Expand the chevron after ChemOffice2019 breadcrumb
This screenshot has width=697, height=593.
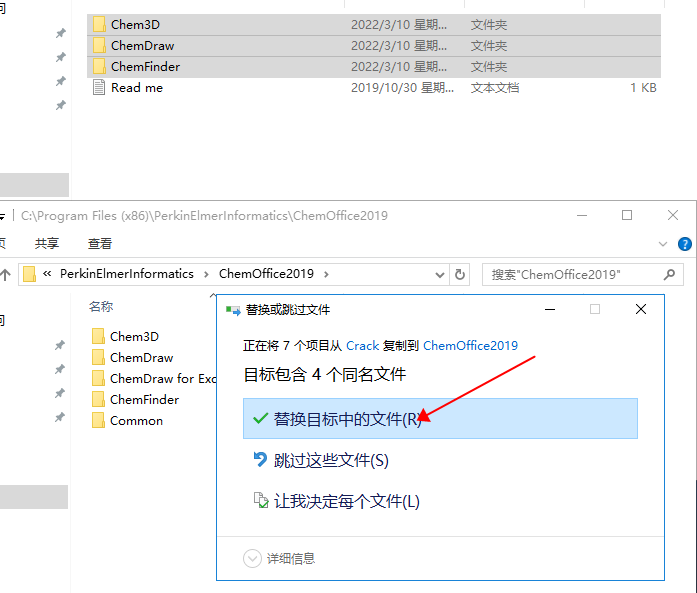(x=326, y=274)
